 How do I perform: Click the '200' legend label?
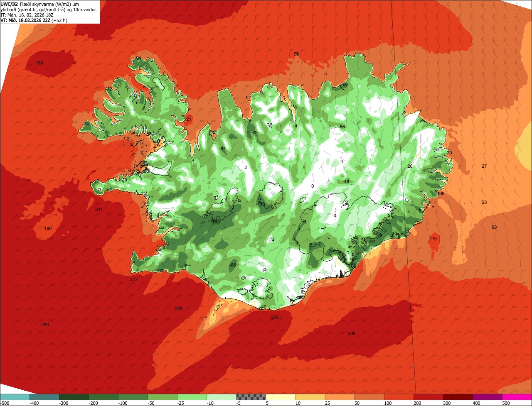pos(417,403)
